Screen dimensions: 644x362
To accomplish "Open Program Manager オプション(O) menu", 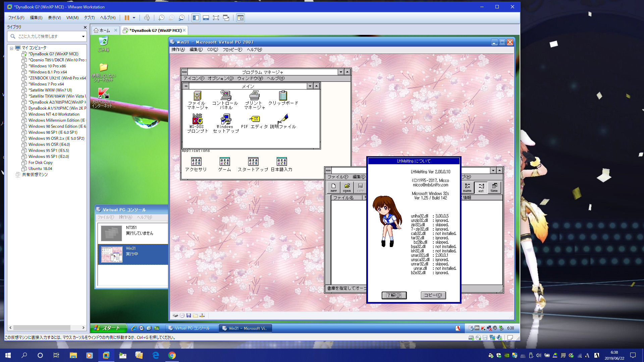I will coord(220,78).
